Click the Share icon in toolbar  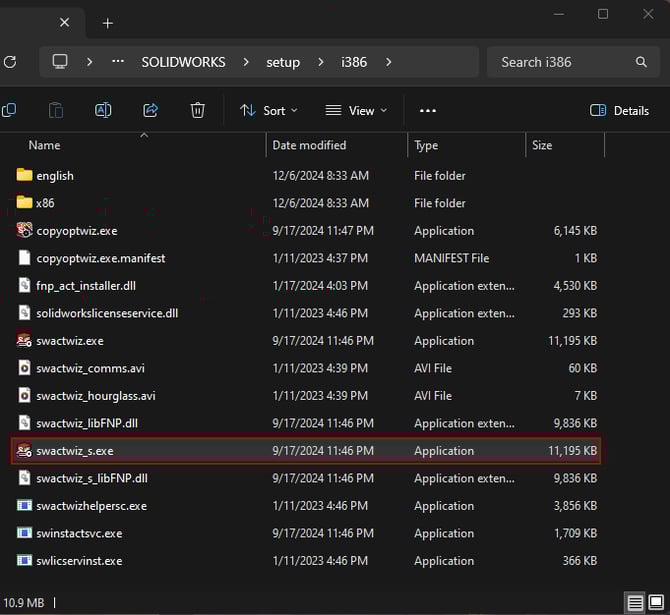tap(151, 110)
